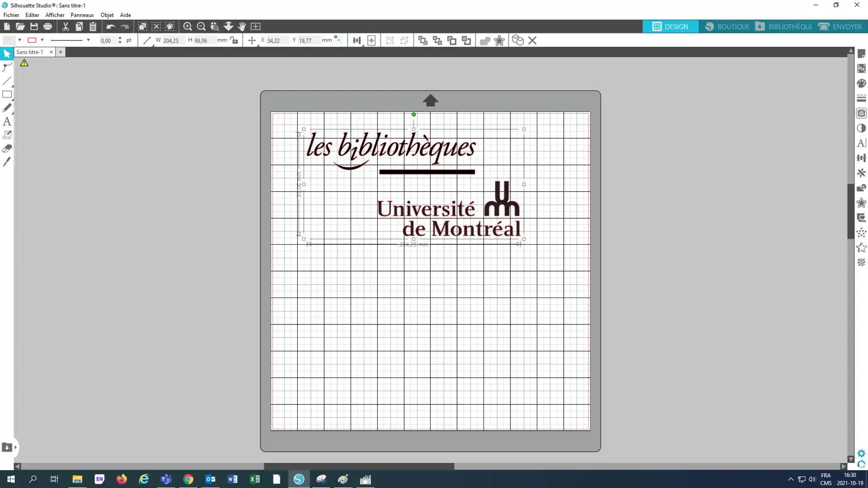Open the Line Style panel

861,98
